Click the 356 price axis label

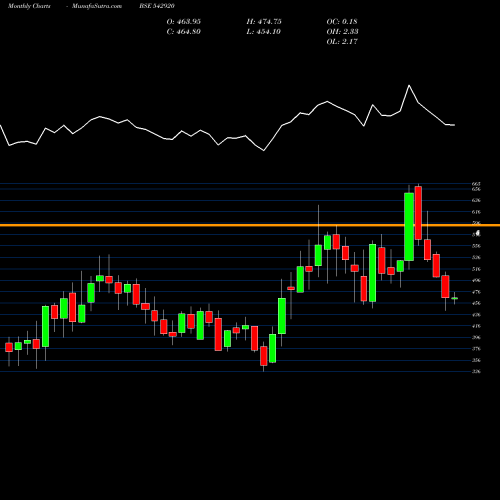coord(476,360)
